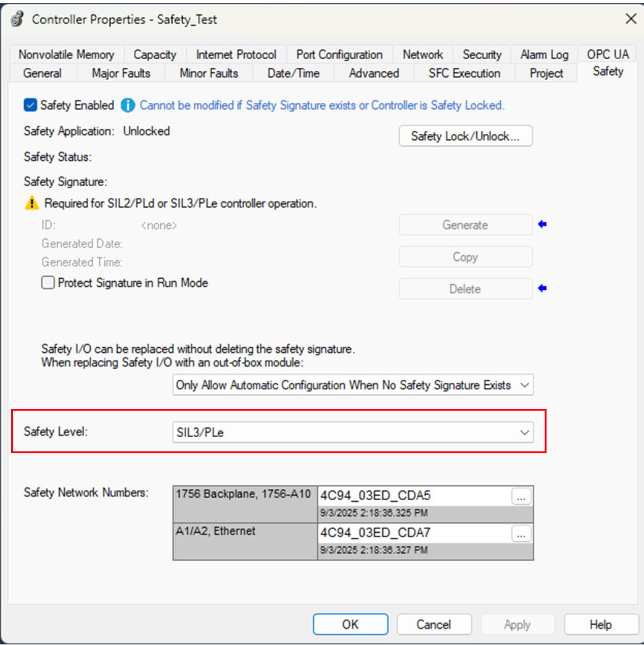Open ellipsis button for A1/A2 Ethernet network number

click(521, 534)
